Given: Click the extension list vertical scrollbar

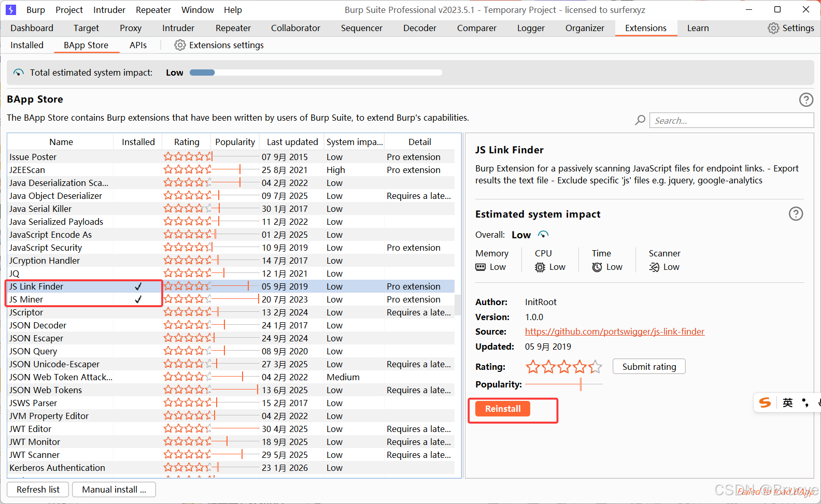Looking at the screenshot, I should [x=458, y=306].
